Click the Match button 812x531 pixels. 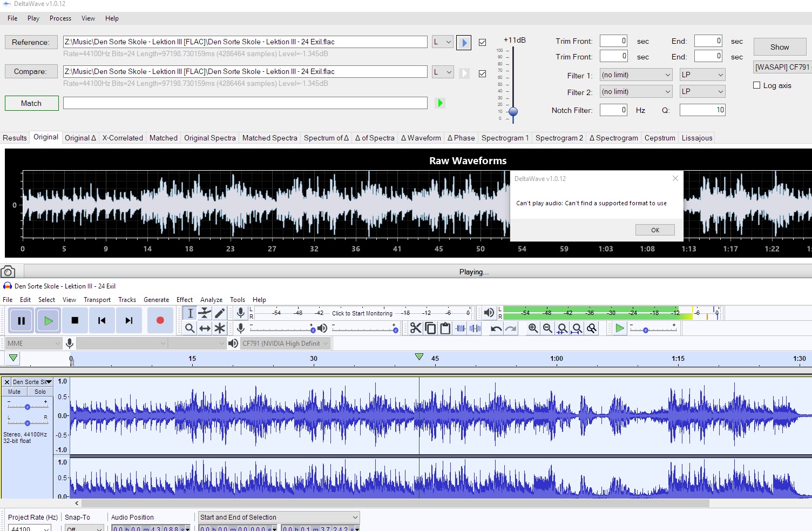pyautogui.click(x=31, y=103)
